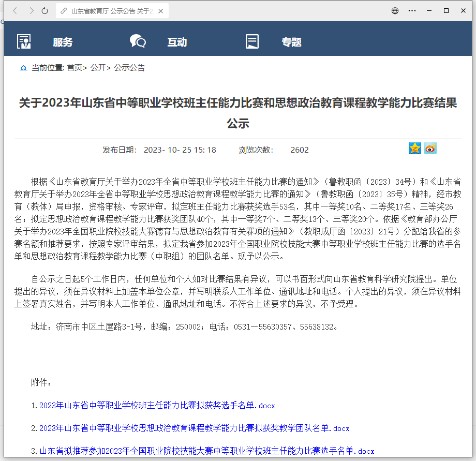Click the 互动 chat bubble icon

tap(138, 41)
